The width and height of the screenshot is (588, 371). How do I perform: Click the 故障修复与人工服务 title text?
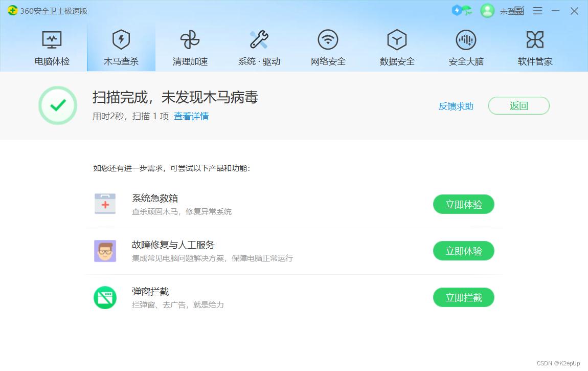(173, 245)
